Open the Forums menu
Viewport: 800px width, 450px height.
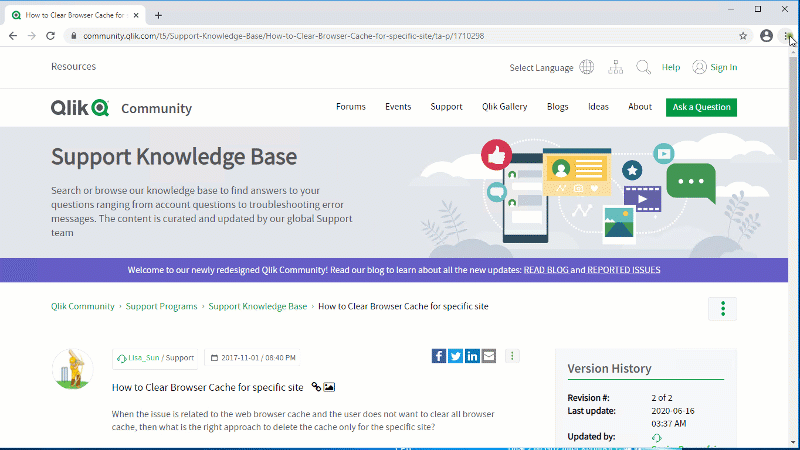(x=351, y=107)
